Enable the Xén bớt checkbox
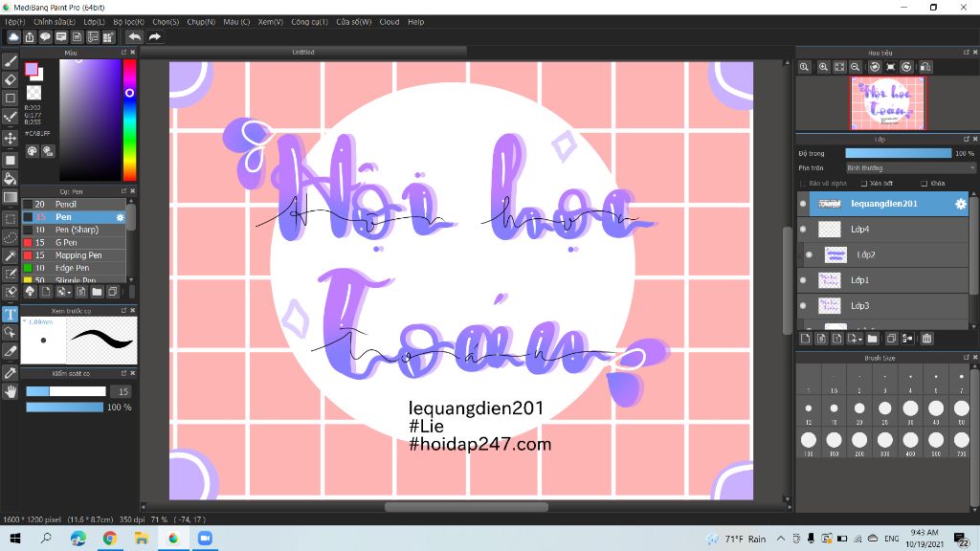 (x=864, y=184)
